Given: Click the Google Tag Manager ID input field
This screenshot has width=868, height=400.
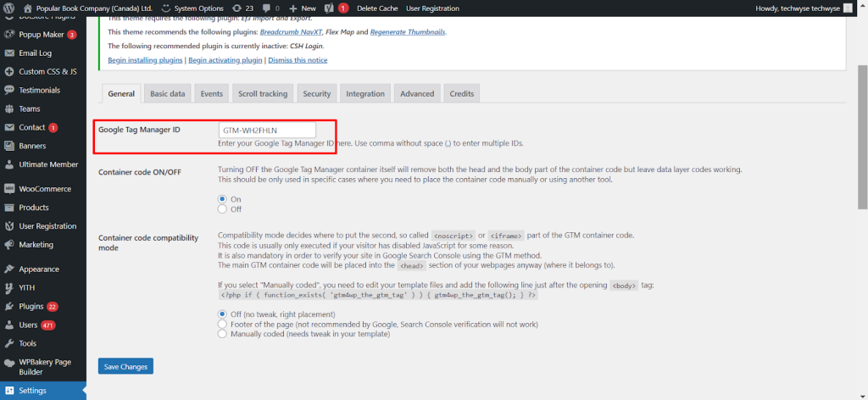Looking at the screenshot, I should coord(267,131).
